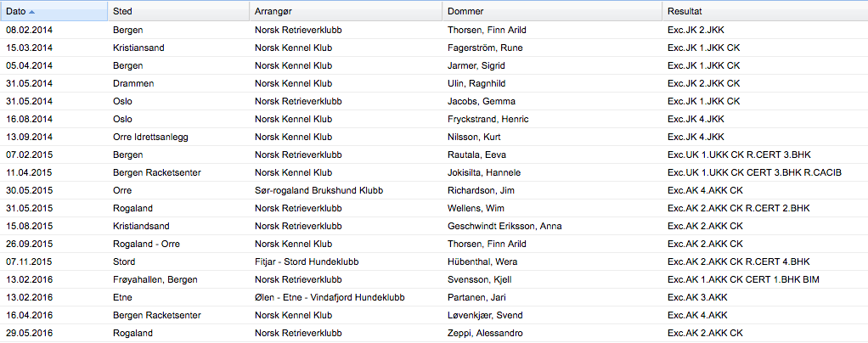
Task: Click judge Svensson, Kjell
Action: coord(481,280)
